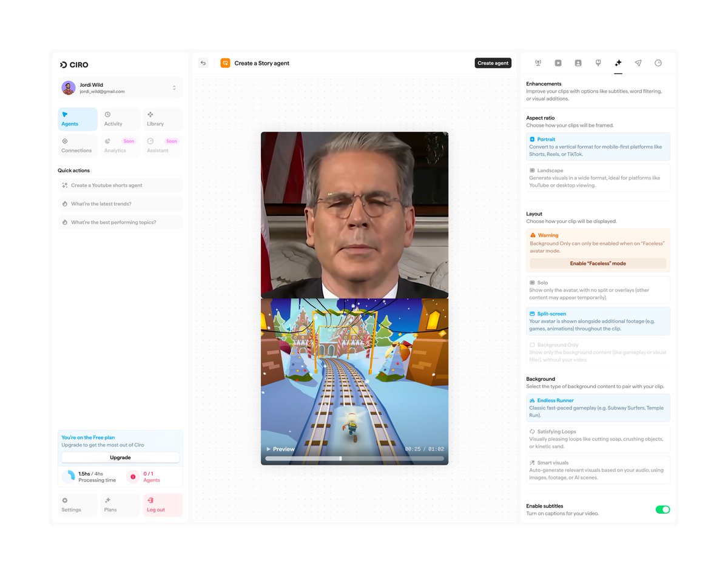Click "You're on the Free plan" text
The width and height of the screenshot is (728, 575).
88,437
